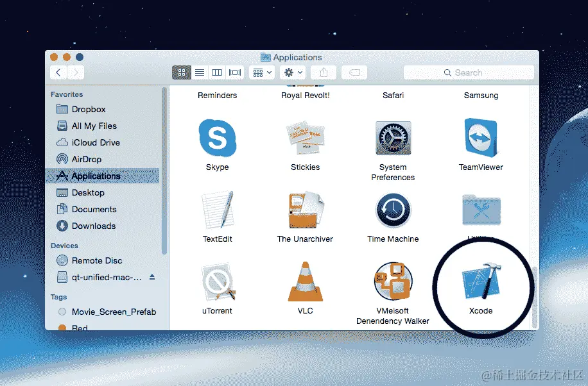The image size is (588, 386).
Task: Open Documents in the sidebar
Action: pyautogui.click(x=102, y=209)
